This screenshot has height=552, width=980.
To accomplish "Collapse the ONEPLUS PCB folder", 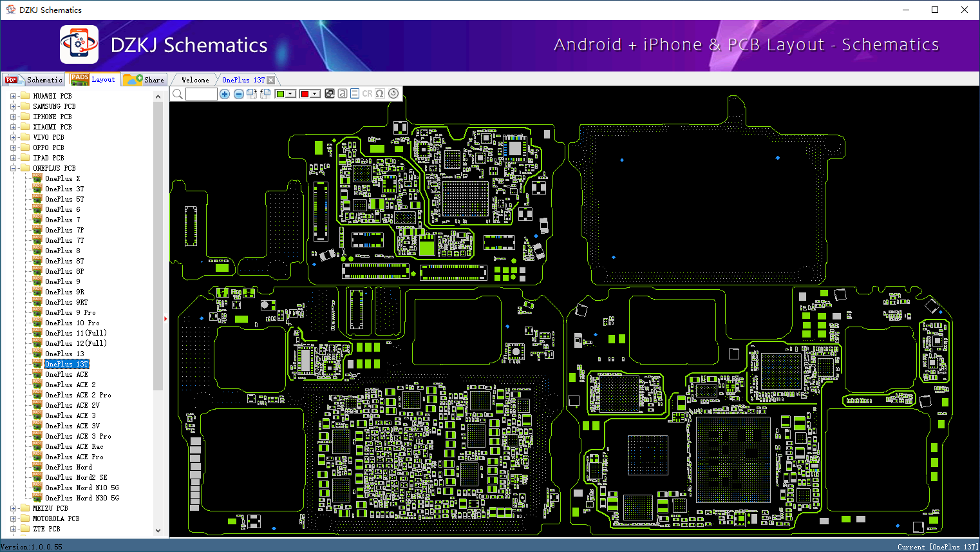I will pyautogui.click(x=13, y=168).
